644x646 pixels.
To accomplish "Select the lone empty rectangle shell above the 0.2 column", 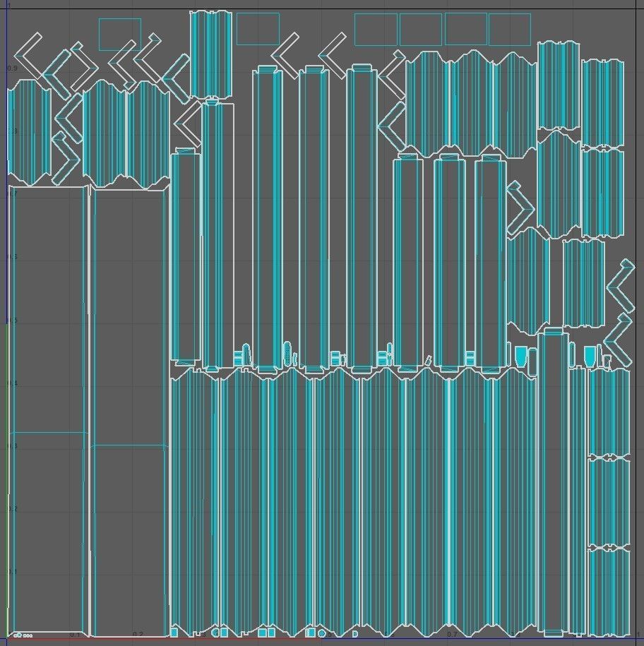I will click(120, 34).
